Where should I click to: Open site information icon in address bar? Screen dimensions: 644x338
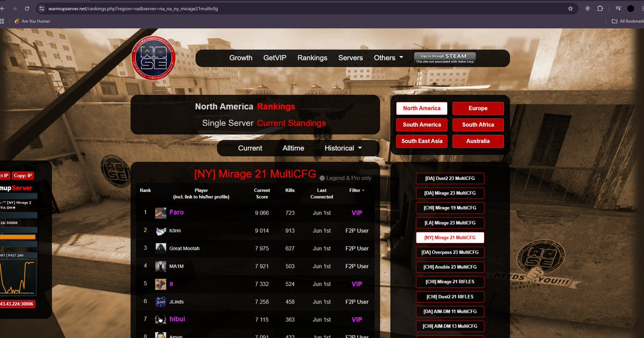pos(42,9)
